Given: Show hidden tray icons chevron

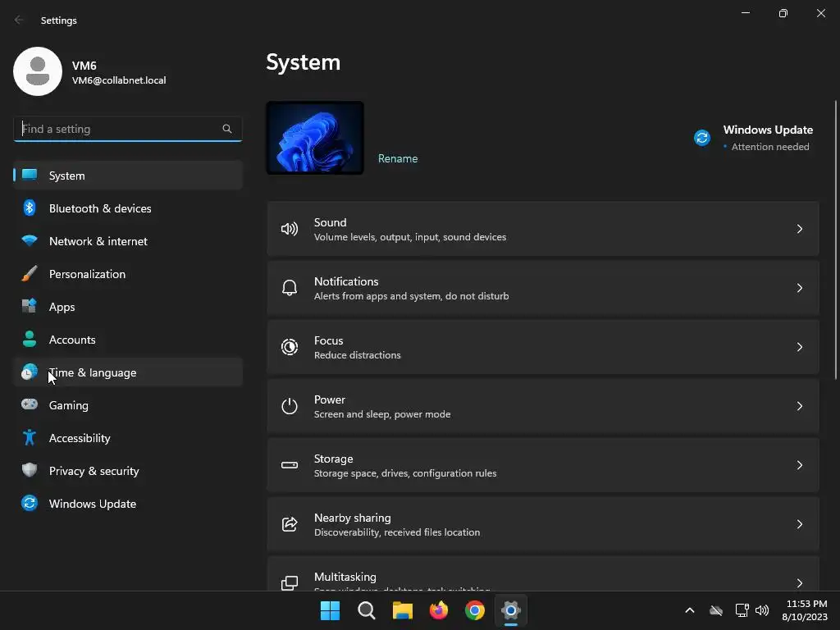Looking at the screenshot, I should [x=690, y=610].
